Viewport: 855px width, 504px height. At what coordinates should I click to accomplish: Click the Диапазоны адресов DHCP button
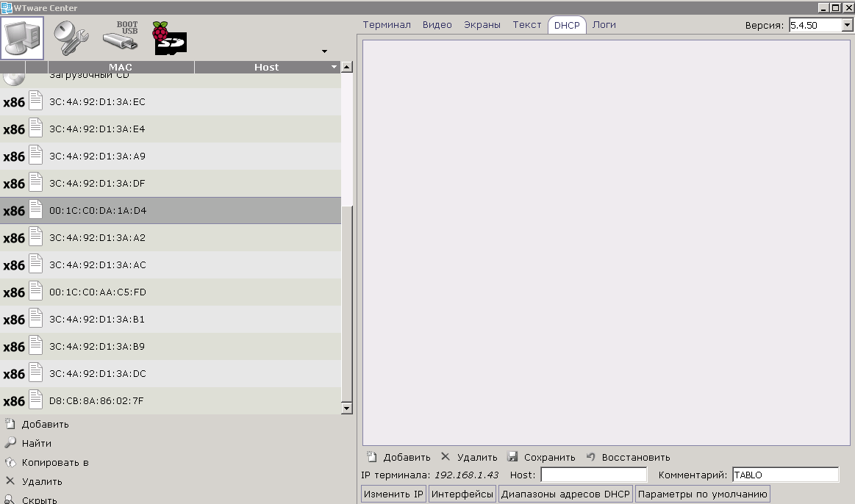[x=565, y=494]
